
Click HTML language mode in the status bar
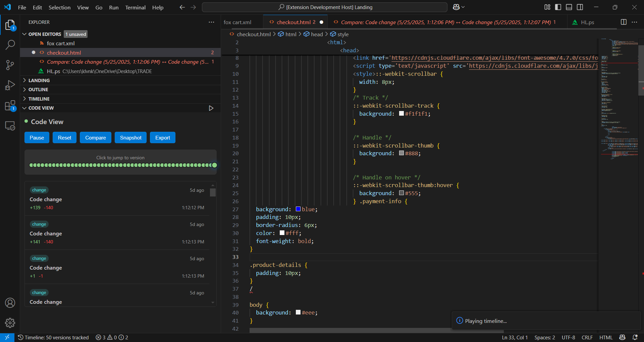click(606, 337)
